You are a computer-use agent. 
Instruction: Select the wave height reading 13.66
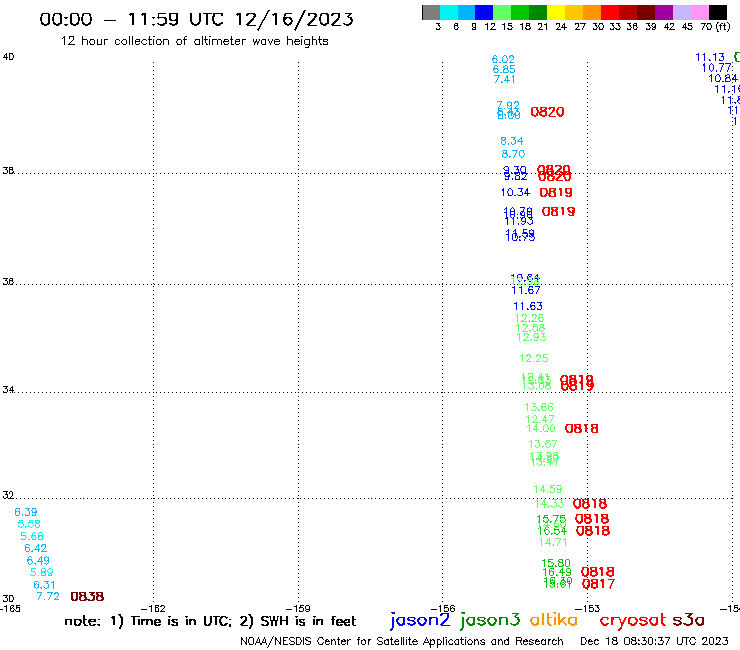click(539, 407)
